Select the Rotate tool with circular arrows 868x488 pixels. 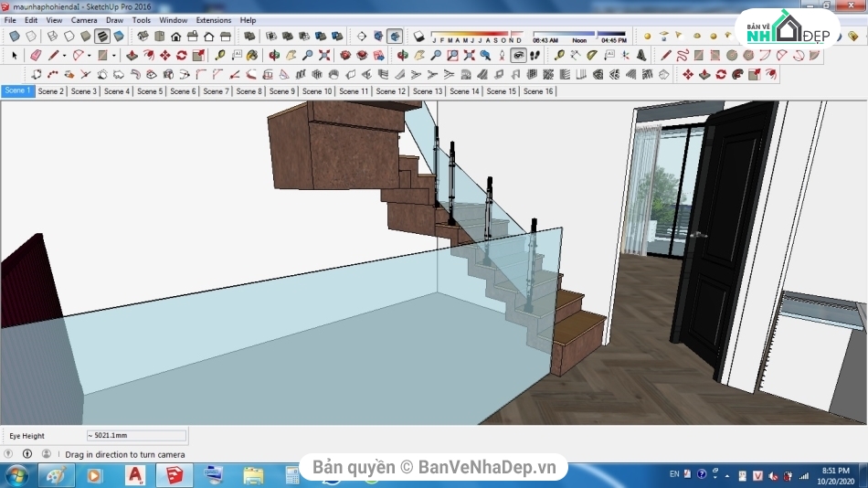tap(182, 56)
